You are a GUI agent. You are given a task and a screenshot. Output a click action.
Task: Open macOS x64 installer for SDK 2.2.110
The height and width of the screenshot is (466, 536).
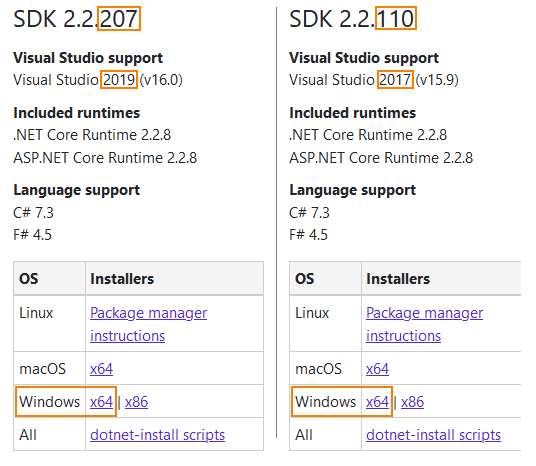pyautogui.click(x=377, y=369)
